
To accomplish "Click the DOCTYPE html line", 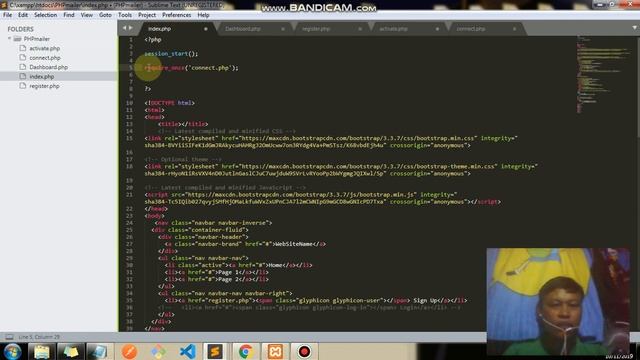I will [169, 103].
